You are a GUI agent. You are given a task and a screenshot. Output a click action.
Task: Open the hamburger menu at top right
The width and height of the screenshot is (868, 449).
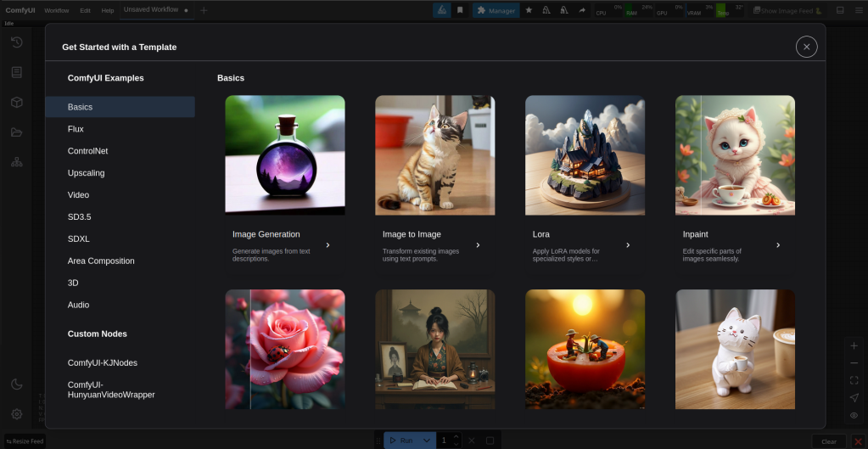click(x=858, y=10)
